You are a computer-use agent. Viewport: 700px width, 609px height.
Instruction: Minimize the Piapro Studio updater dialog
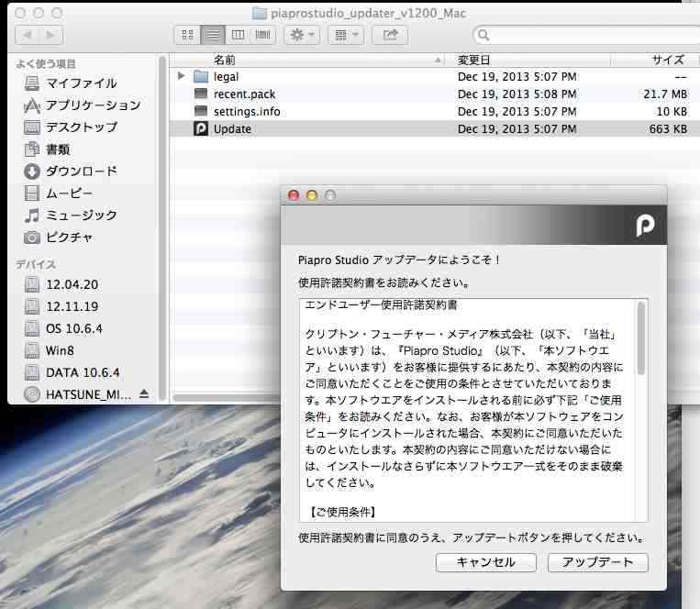click(x=312, y=195)
